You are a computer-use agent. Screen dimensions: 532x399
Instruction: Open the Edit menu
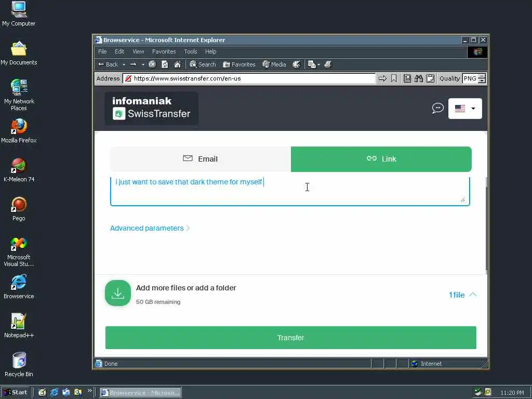point(119,51)
